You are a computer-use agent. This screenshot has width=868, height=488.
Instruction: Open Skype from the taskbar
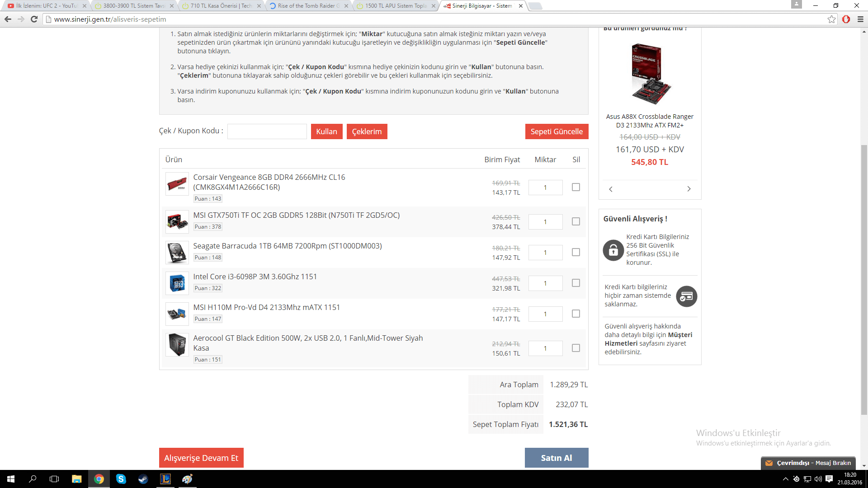pos(121,479)
